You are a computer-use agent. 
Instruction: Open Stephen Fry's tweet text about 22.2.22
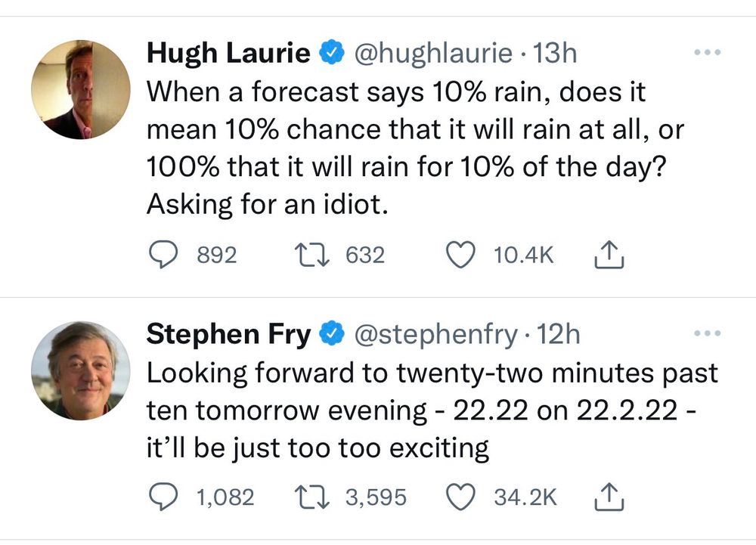click(432, 410)
